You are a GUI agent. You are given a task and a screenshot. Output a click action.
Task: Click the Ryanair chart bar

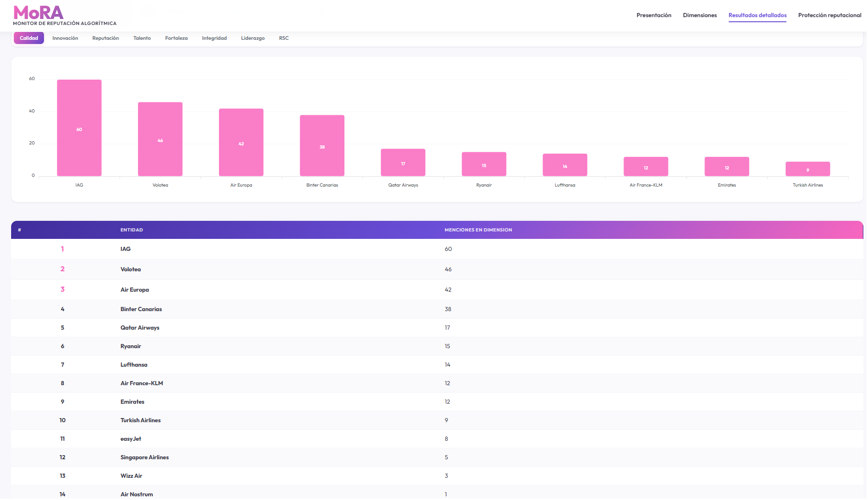point(484,164)
